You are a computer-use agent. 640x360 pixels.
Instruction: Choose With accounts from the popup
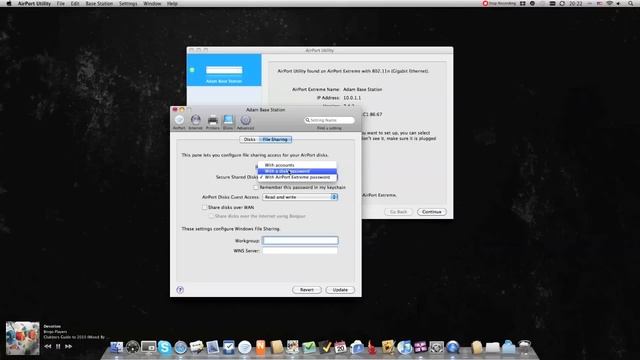(297, 165)
